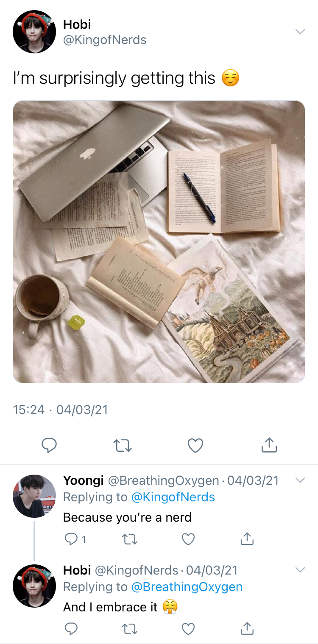The width and height of the screenshot is (318, 644).
Task: Share Yoongi's reply tweet
Action: pyautogui.click(x=247, y=539)
